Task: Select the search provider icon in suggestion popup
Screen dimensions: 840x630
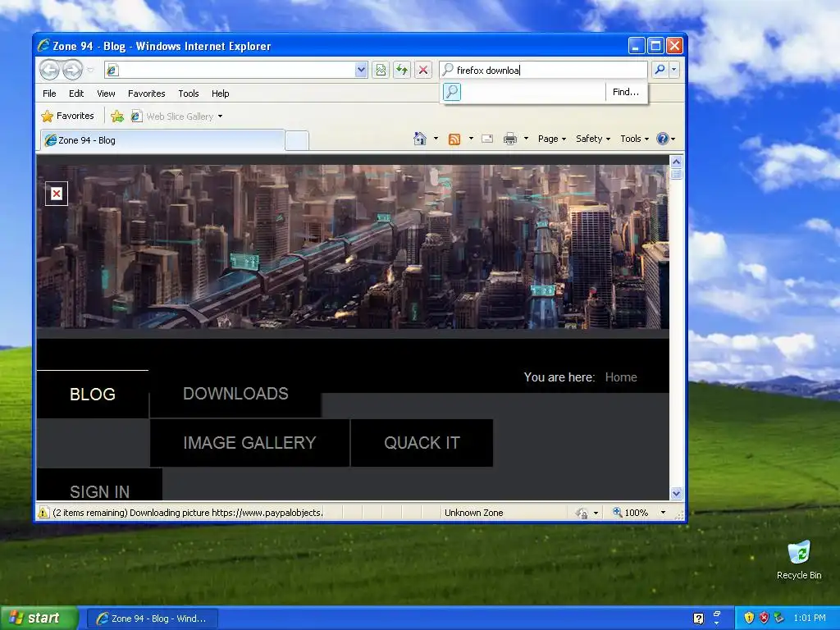Action: [452, 92]
